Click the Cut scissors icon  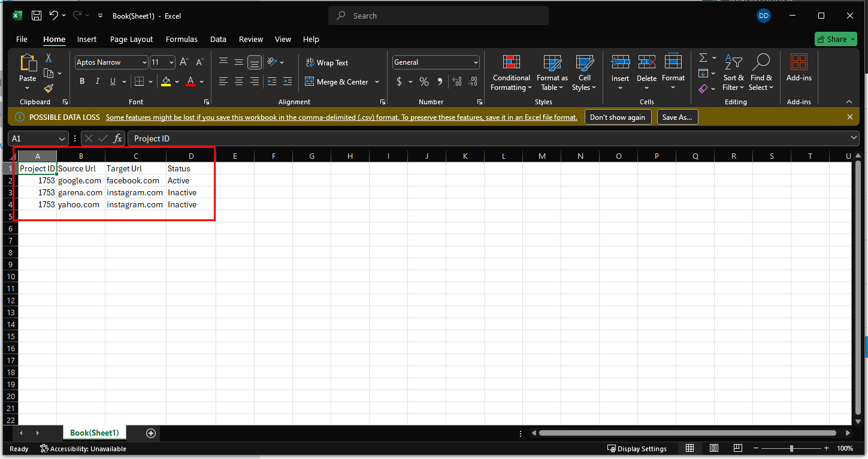49,58
